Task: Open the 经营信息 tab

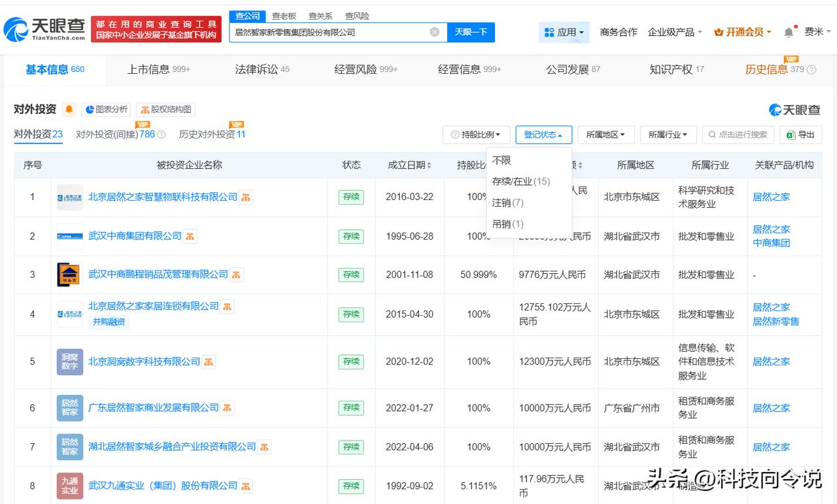Action: click(470, 69)
